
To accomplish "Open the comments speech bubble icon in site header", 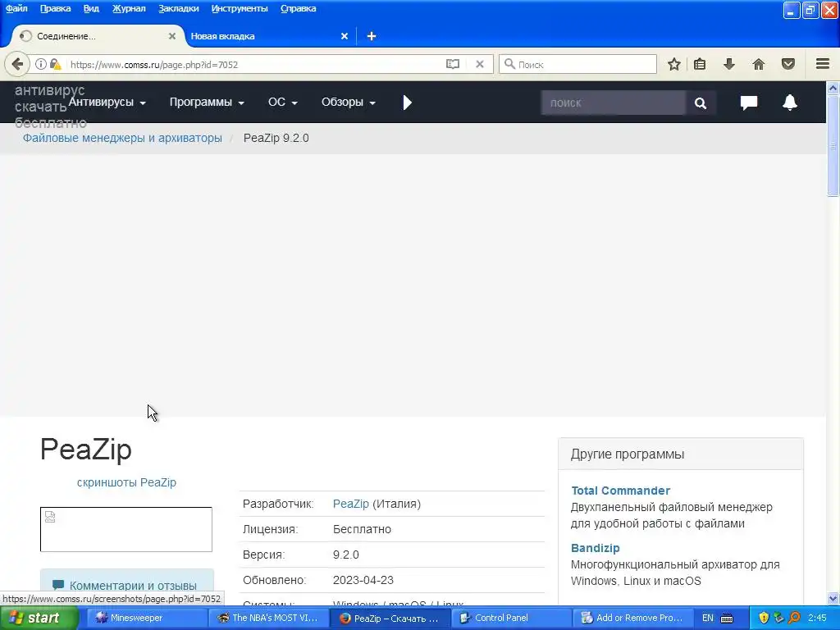I will pyautogui.click(x=749, y=103).
